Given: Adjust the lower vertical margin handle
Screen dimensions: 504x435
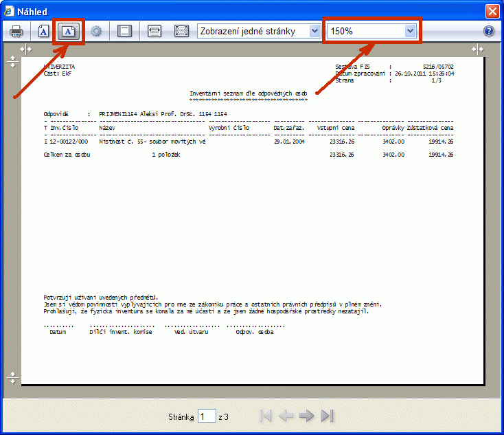Looking at the screenshot, I should pos(12,377).
